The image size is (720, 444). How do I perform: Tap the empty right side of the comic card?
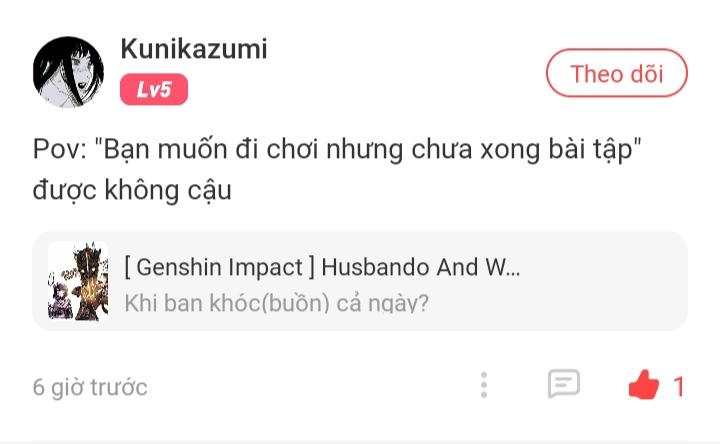(602, 281)
